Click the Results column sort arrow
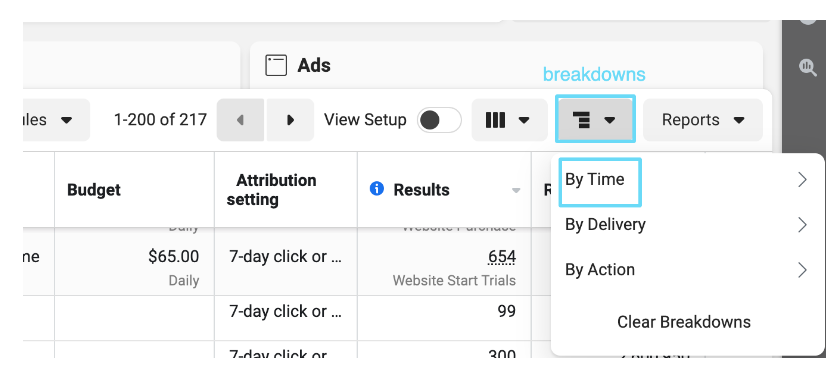The image size is (836, 368). point(516,190)
